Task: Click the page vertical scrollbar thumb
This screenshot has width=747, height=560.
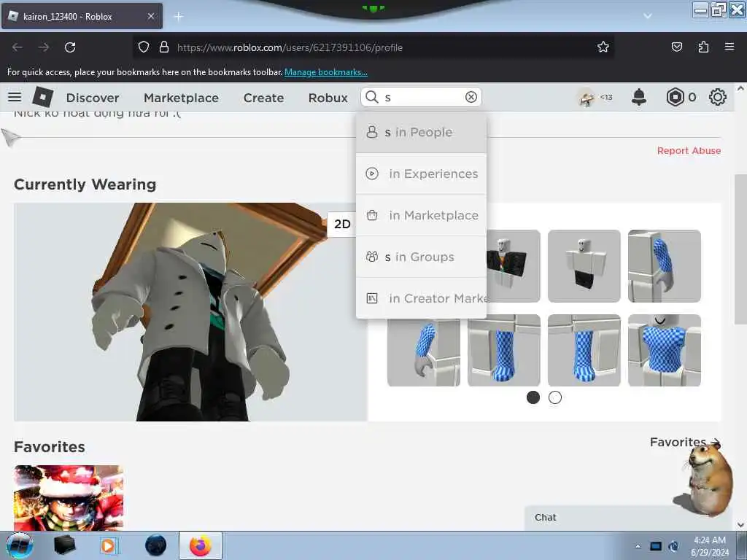Action: click(x=740, y=249)
